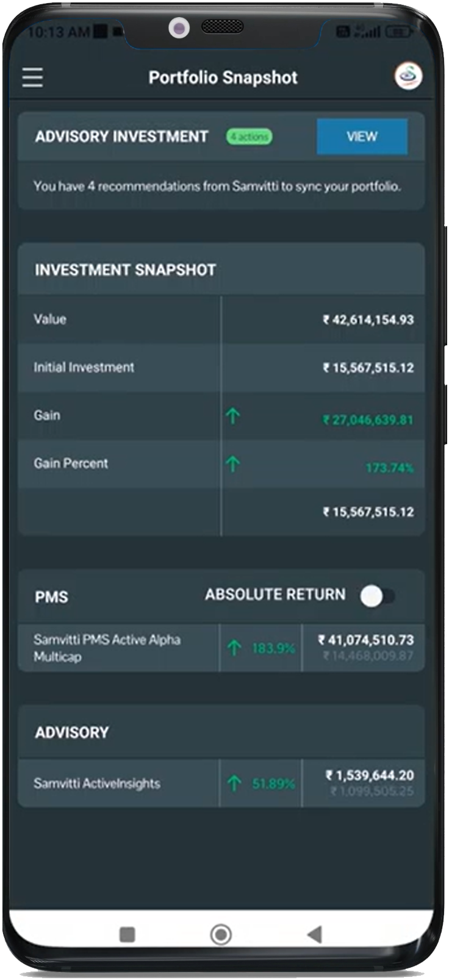Toggle the Absolute Return switch
The width and height of the screenshot is (449, 980).
coord(376,596)
